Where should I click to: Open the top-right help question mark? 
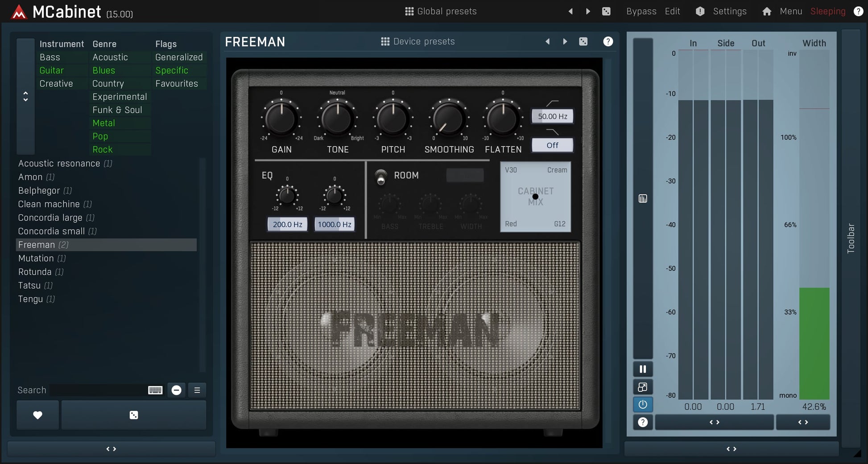[858, 12]
